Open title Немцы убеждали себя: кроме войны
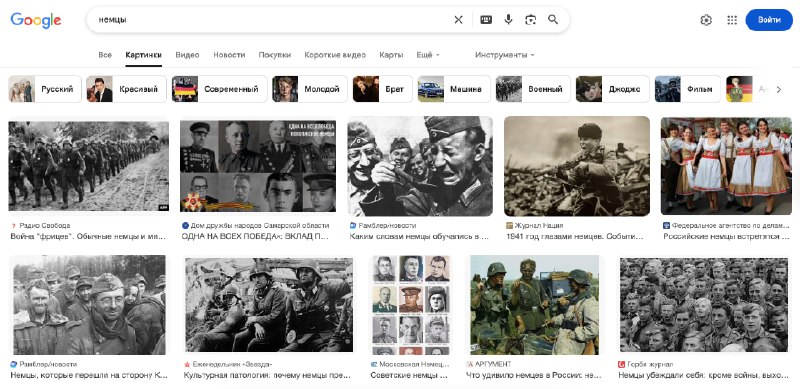This screenshot has height=389, width=800. click(x=704, y=375)
